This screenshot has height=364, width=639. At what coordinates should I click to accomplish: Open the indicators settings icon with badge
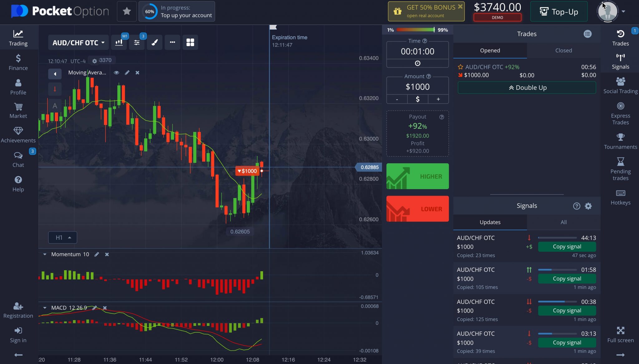(x=137, y=42)
